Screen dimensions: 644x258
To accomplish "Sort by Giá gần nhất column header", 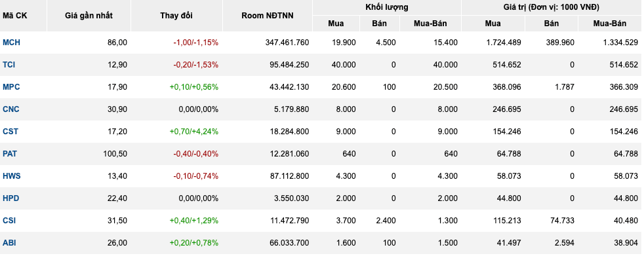I will [89, 16].
